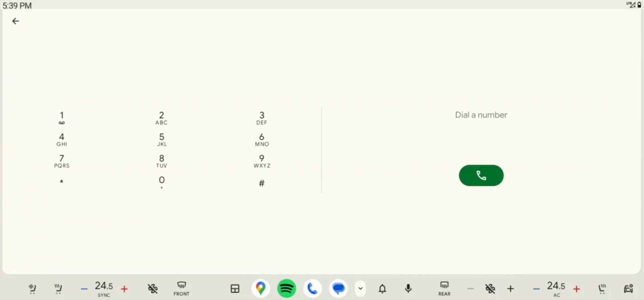Open the notifications bell

coord(382,288)
